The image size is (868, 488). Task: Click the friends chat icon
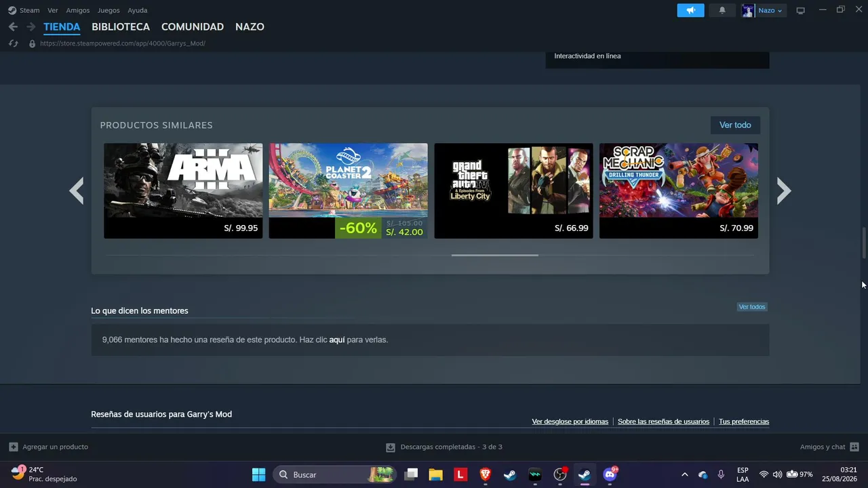click(x=854, y=447)
